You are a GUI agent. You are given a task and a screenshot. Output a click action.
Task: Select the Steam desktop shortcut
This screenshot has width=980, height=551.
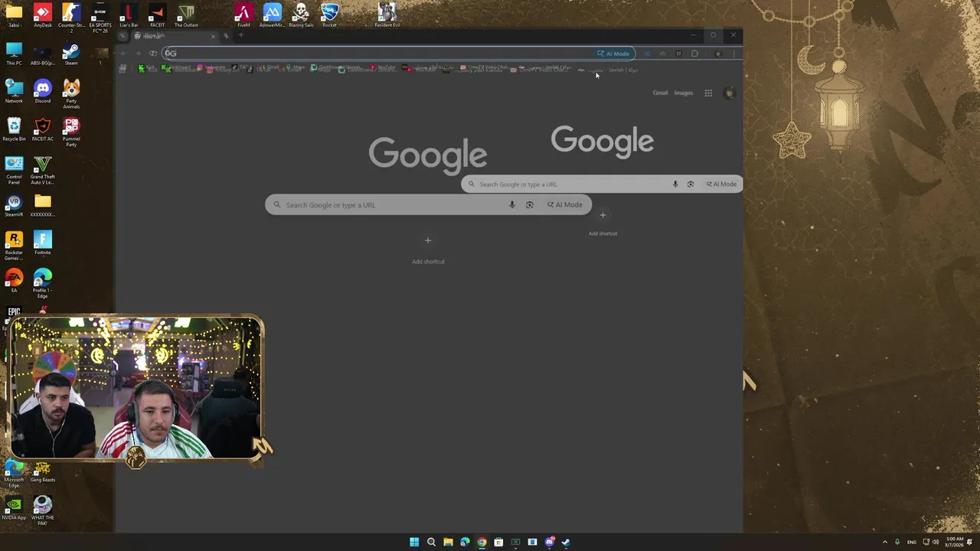71,54
